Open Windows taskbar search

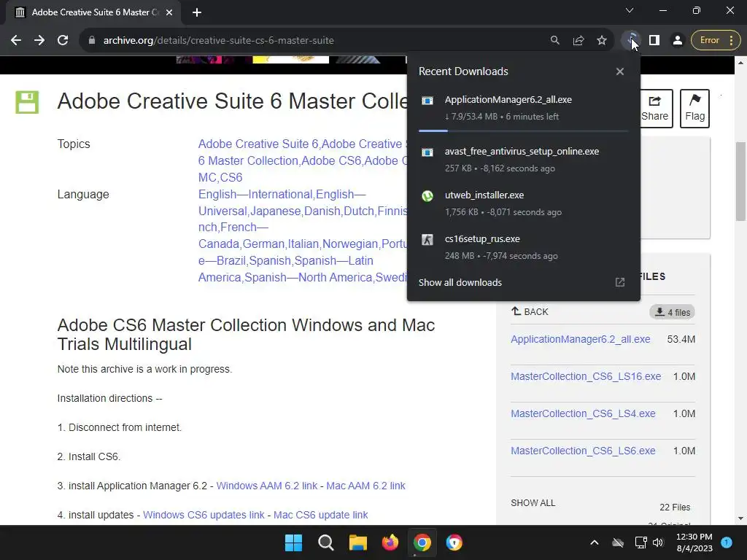click(326, 542)
